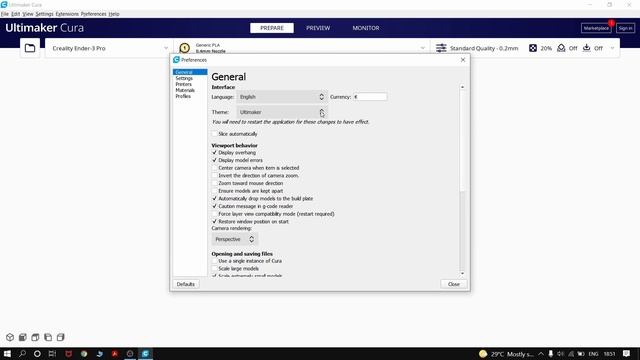
Task: Select Profiles in Preferences sidebar
Action: point(183,96)
